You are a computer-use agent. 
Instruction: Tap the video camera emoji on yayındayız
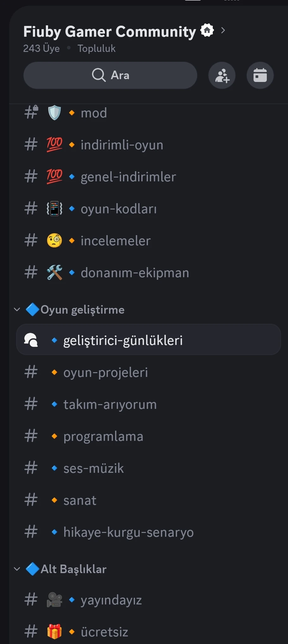pyautogui.click(x=54, y=600)
